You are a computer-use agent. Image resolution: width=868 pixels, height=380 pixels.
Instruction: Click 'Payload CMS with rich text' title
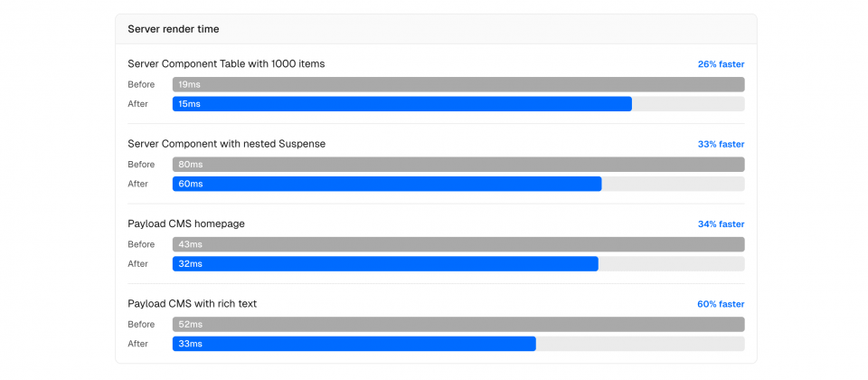[192, 304]
